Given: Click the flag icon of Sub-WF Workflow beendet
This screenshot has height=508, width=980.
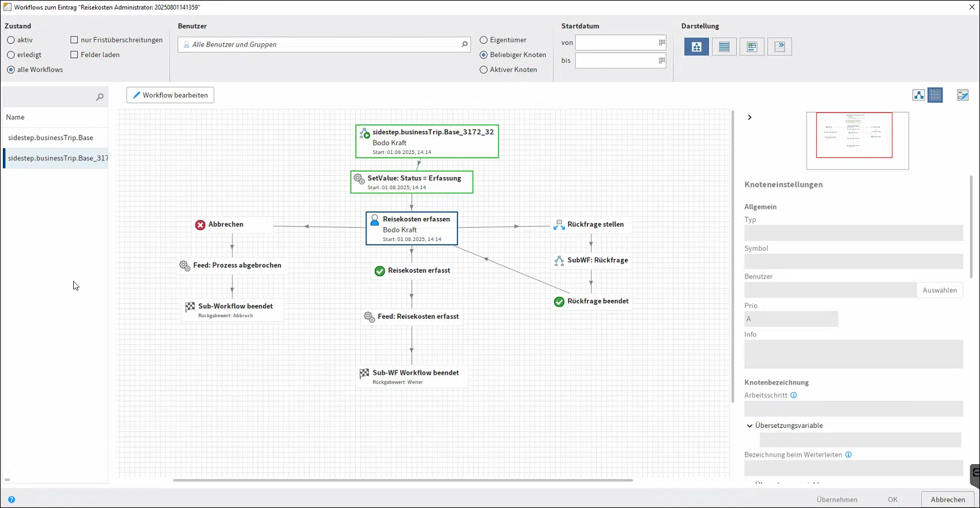Looking at the screenshot, I should pyautogui.click(x=364, y=374).
